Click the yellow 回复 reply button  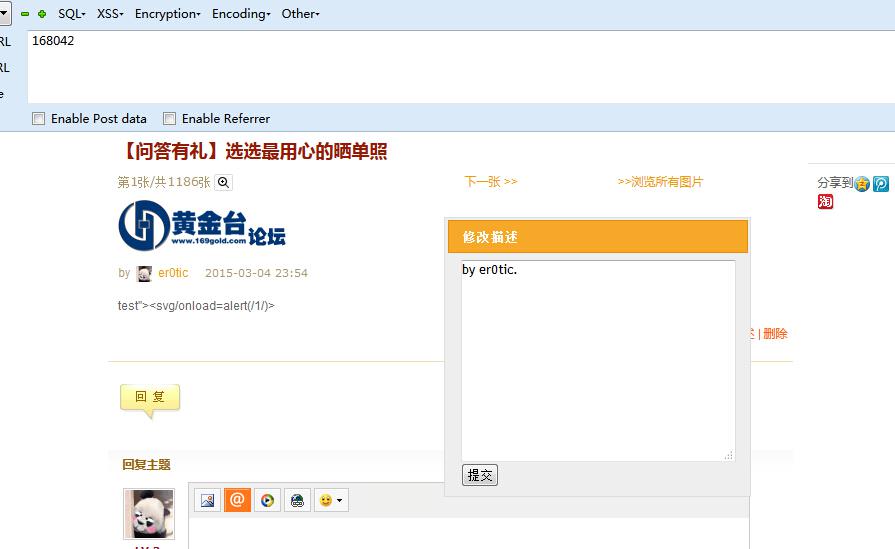[x=150, y=398]
